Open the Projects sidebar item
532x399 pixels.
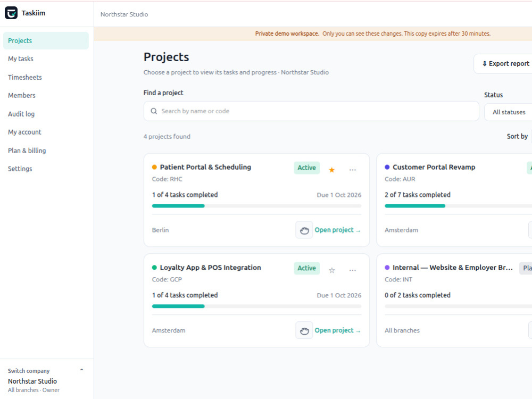pos(46,41)
